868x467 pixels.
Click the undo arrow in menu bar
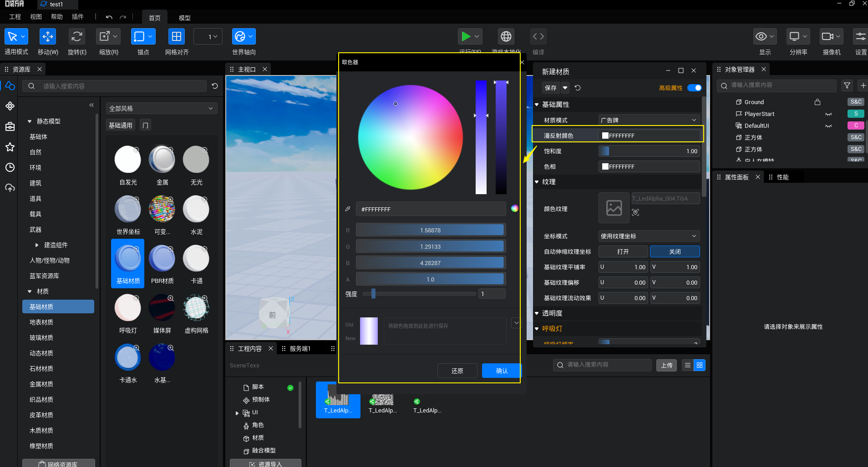109,17
